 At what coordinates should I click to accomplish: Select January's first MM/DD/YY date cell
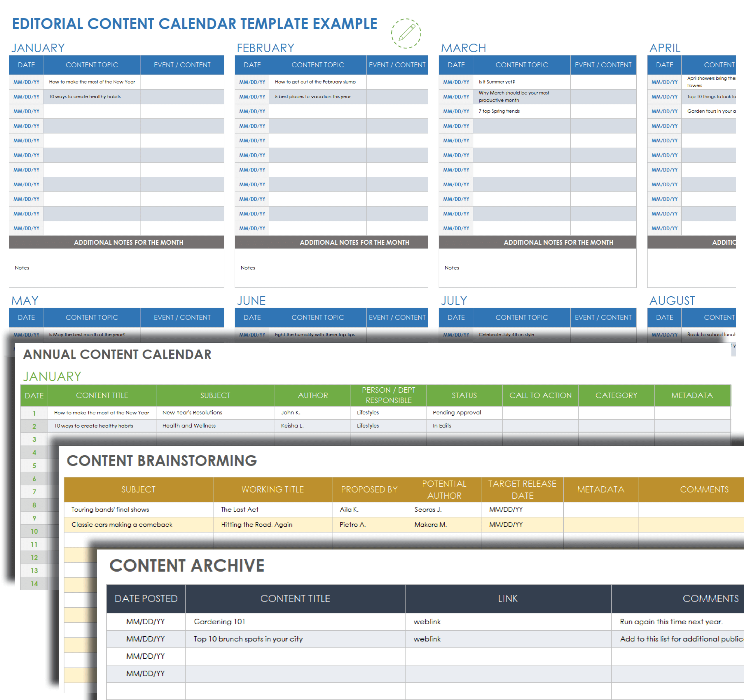click(26, 82)
